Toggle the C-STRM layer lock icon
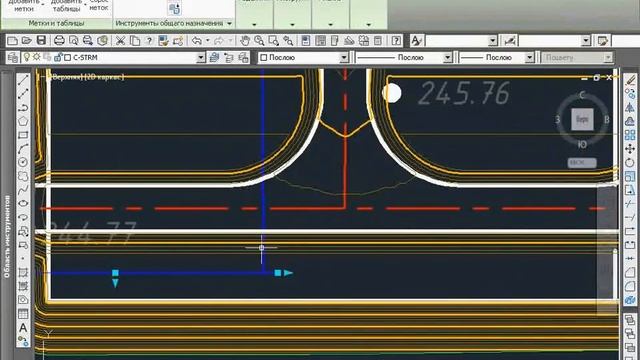 tap(58, 58)
